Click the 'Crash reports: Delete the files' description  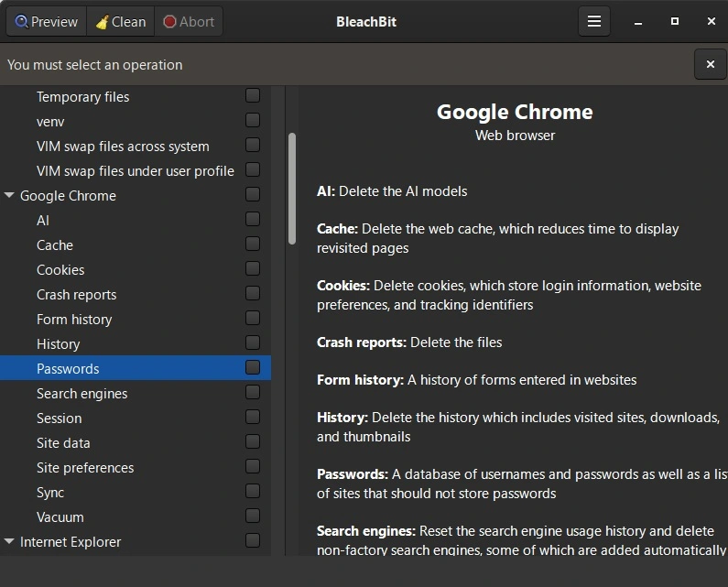point(409,342)
